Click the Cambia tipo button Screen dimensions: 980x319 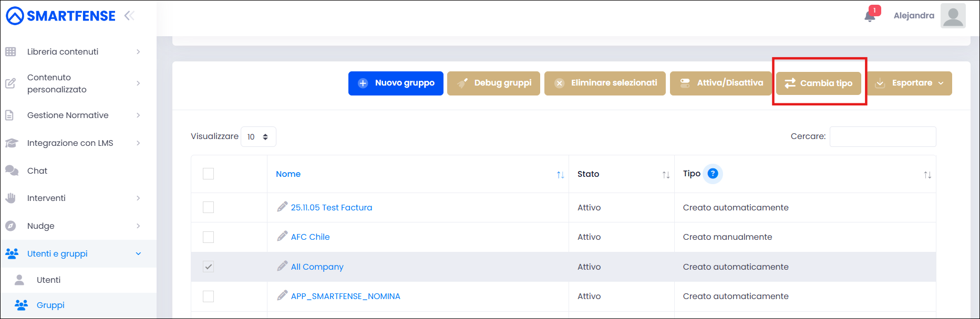(x=819, y=83)
